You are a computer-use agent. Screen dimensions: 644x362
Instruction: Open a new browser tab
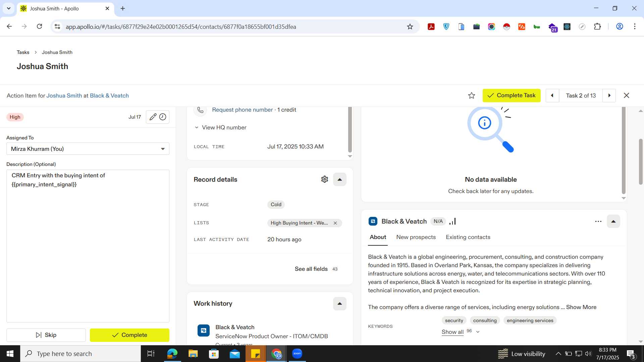click(x=123, y=9)
